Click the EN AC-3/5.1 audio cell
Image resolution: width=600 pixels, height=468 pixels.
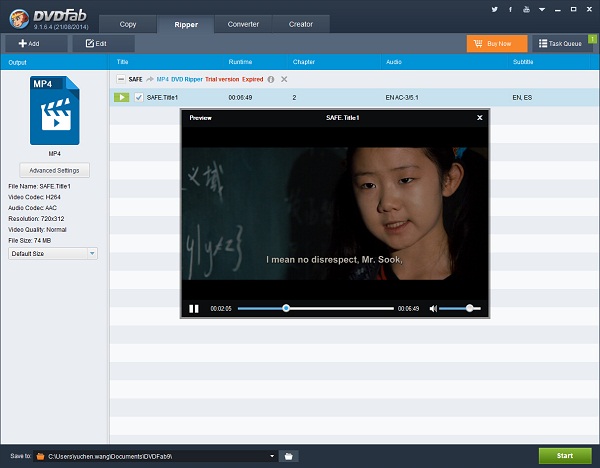(402, 98)
